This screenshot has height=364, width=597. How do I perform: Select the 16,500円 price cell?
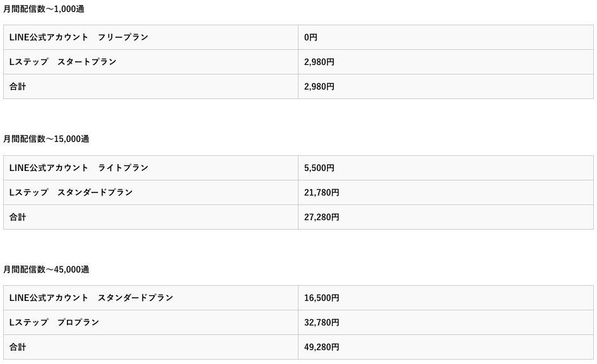point(446,298)
